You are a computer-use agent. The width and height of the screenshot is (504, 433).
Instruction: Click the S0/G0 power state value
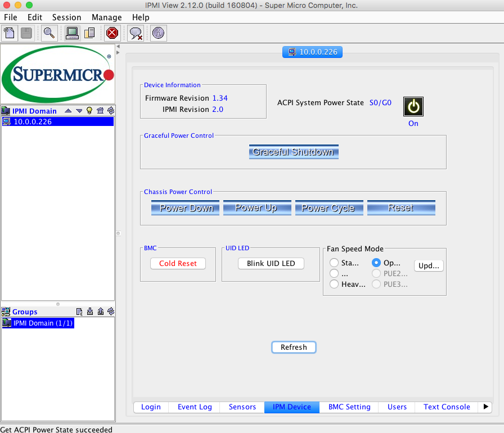[380, 103]
